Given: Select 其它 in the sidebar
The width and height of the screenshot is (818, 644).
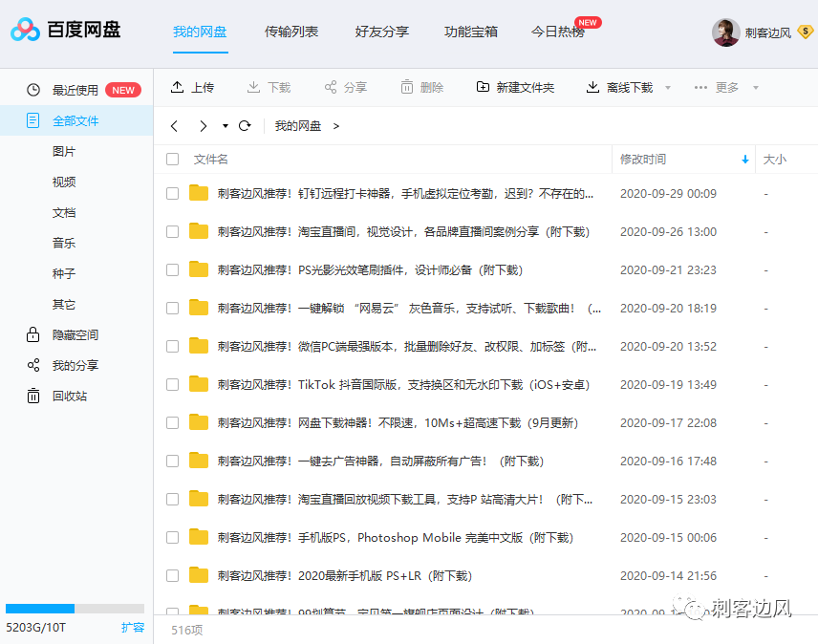Looking at the screenshot, I should point(64,305).
